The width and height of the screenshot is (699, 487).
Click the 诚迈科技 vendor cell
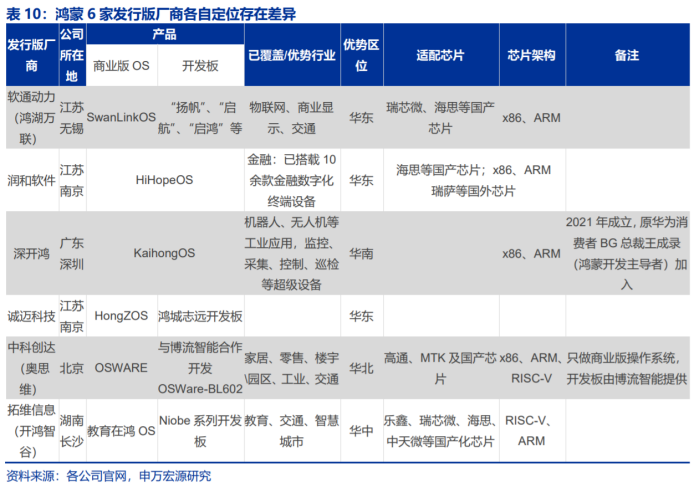31,316
